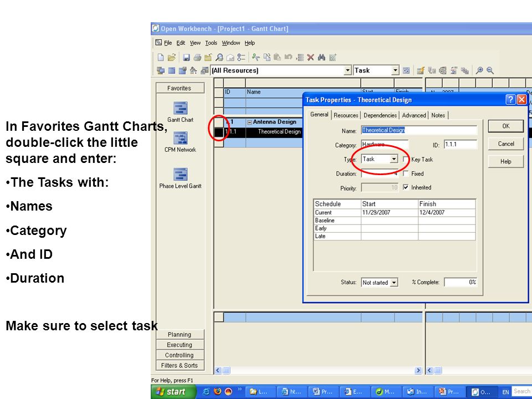Click the Favorites sidebar header
The height and width of the screenshot is (399, 532).
pos(180,88)
